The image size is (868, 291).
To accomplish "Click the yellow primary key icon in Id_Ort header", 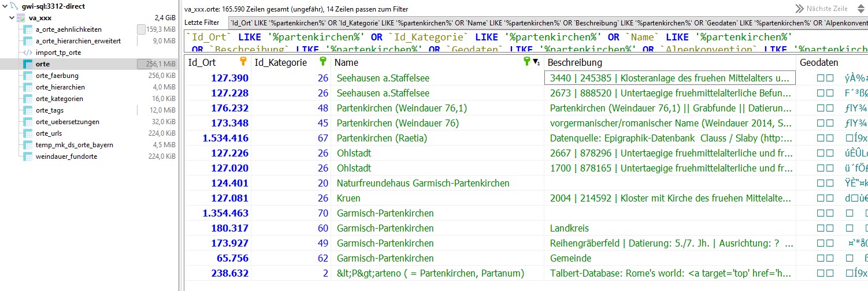I will tap(243, 62).
